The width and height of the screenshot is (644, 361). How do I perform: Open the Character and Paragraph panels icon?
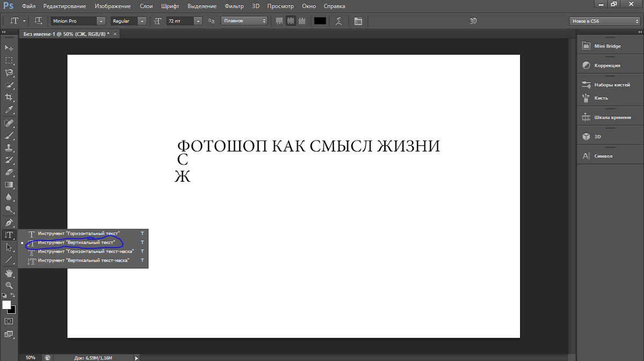[358, 21]
